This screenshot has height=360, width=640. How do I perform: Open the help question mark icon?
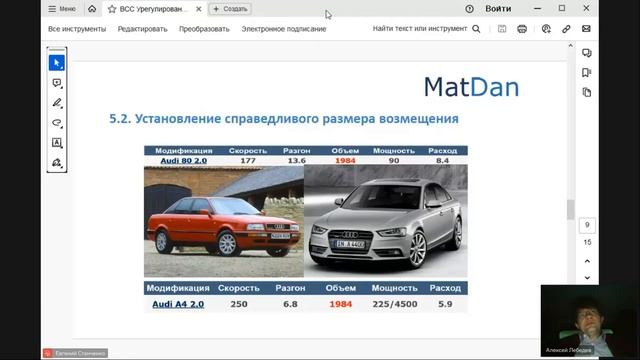(x=469, y=9)
